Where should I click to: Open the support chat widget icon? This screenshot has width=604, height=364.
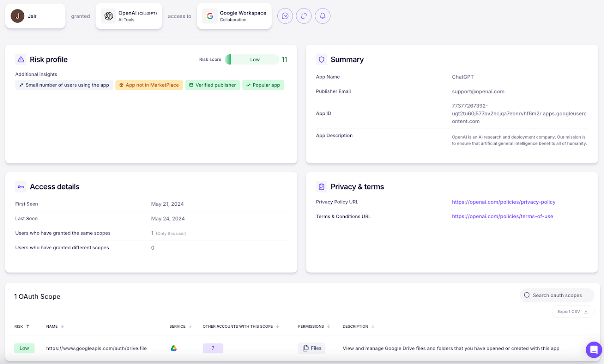tap(594, 350)
